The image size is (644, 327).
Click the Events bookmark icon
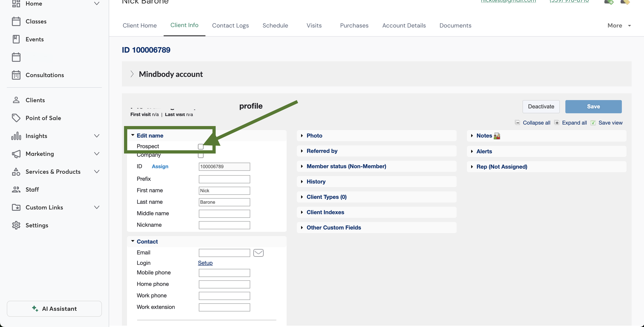16,39
